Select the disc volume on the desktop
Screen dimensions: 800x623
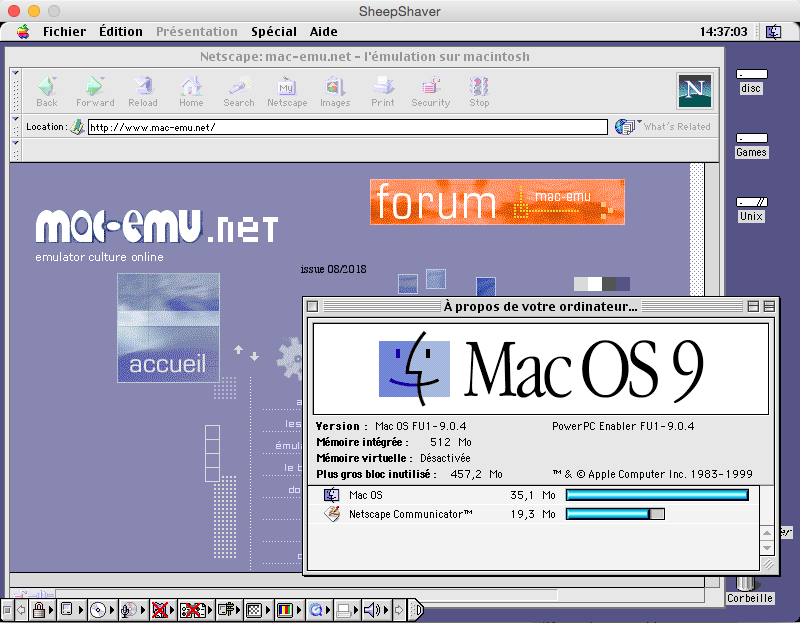[x=751, y=82]
